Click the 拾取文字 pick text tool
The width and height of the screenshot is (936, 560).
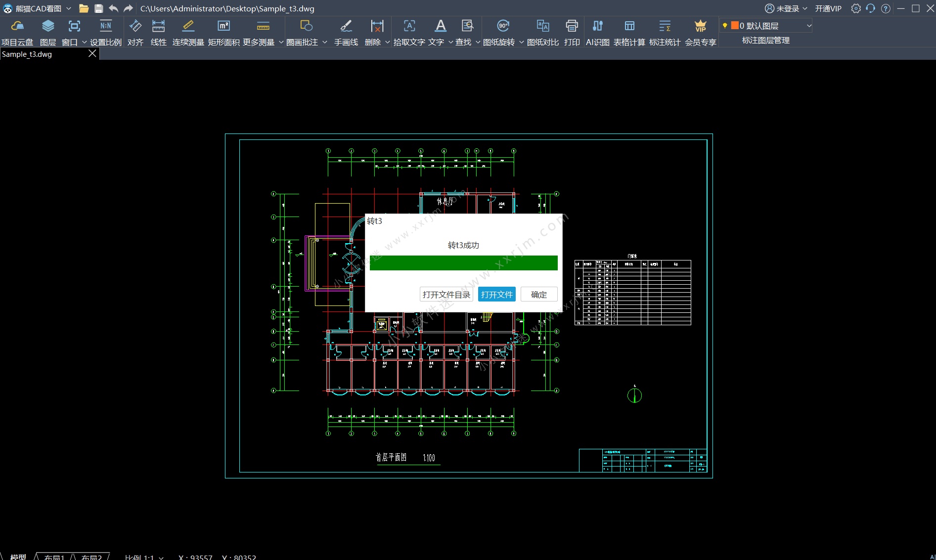pos(409,33)
